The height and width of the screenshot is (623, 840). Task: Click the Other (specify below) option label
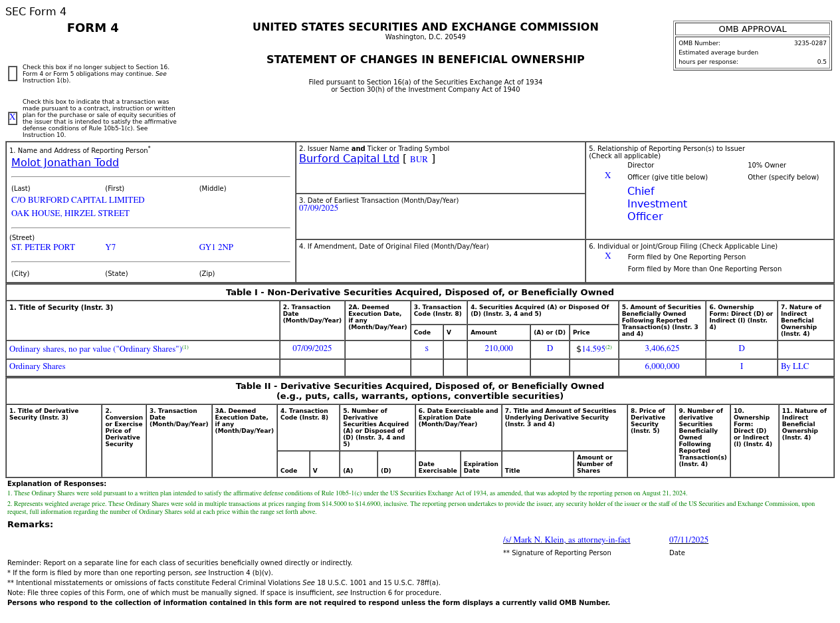click(783, 178)
